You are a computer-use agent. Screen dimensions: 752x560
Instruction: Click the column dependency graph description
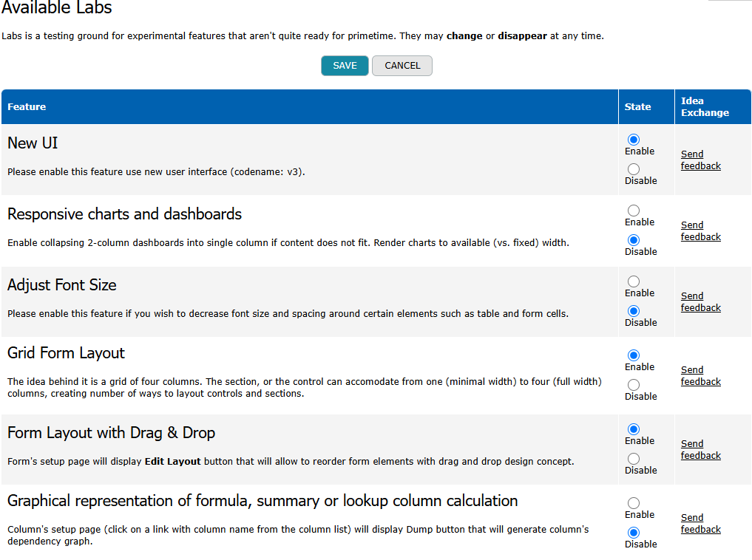[x=298, y=535]
